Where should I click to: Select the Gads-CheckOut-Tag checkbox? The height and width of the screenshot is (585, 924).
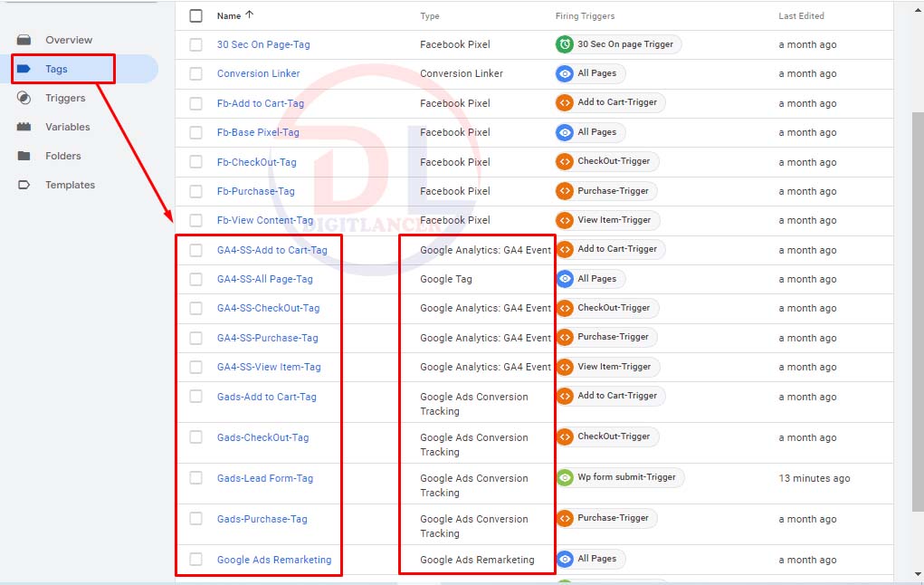[x=195, y=437]
